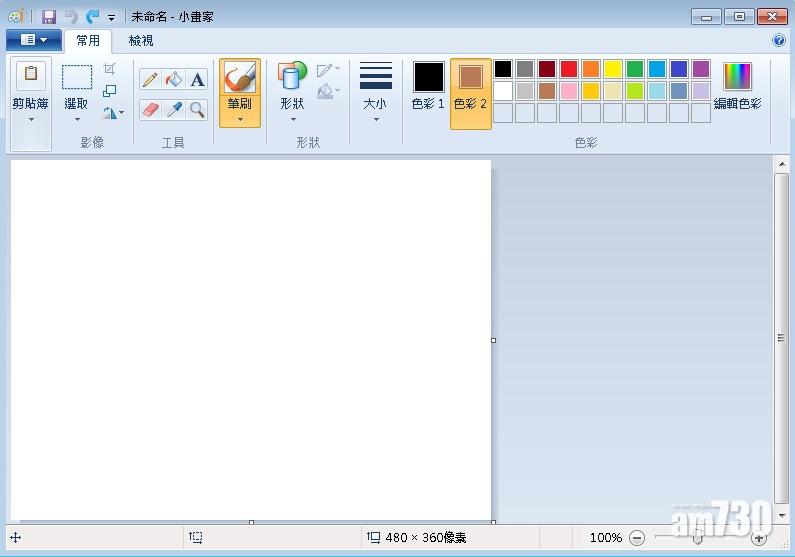
Task: Expand the 選取 selection dropdown arrow
Action: 77,118
